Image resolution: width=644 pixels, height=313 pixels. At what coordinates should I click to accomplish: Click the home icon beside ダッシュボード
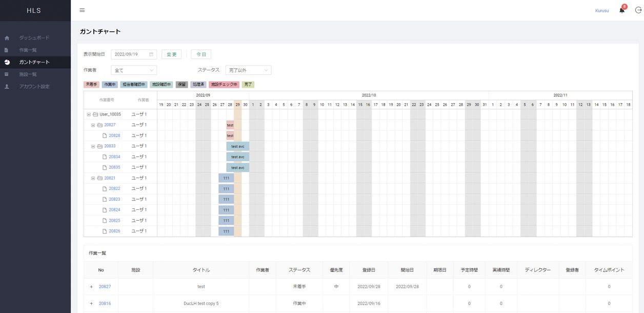7,38
